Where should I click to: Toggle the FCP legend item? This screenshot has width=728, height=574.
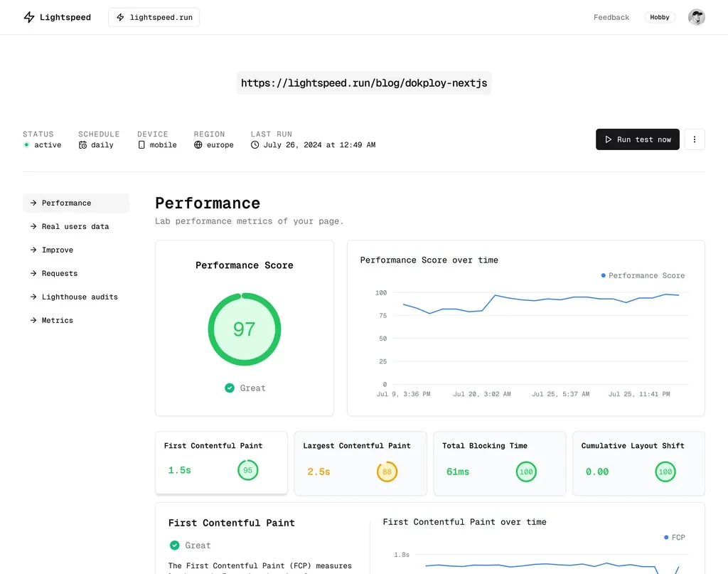click(x=674, y=538)
